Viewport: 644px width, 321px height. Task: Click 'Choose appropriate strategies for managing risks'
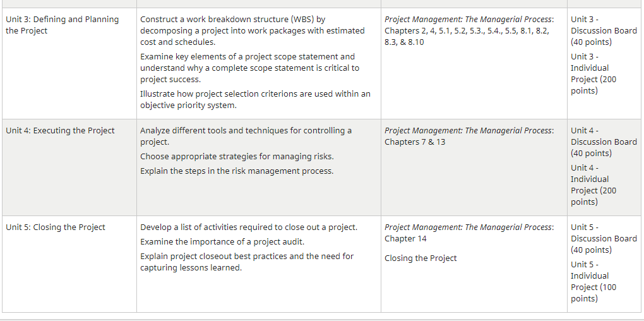click(237, 157)
